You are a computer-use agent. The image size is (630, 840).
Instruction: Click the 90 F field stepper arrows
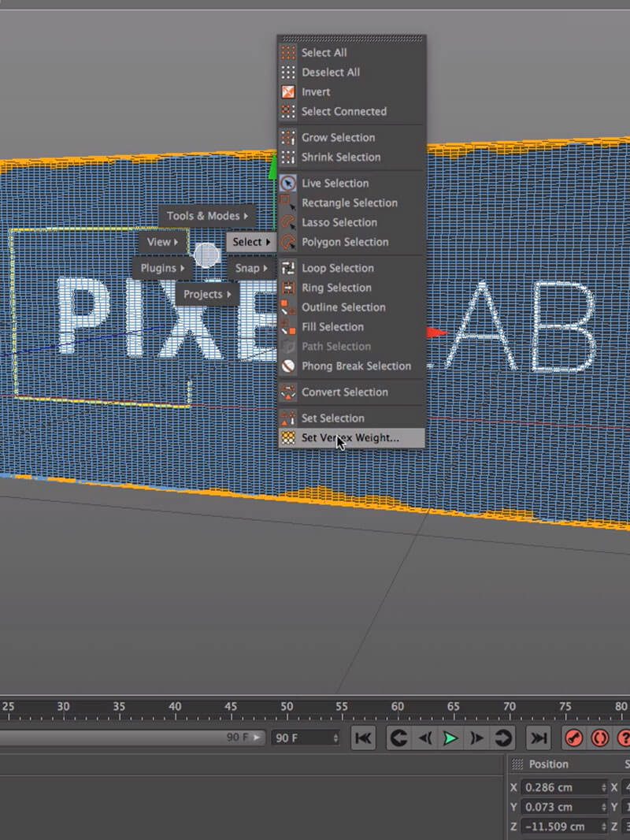[x=335, y=738]
